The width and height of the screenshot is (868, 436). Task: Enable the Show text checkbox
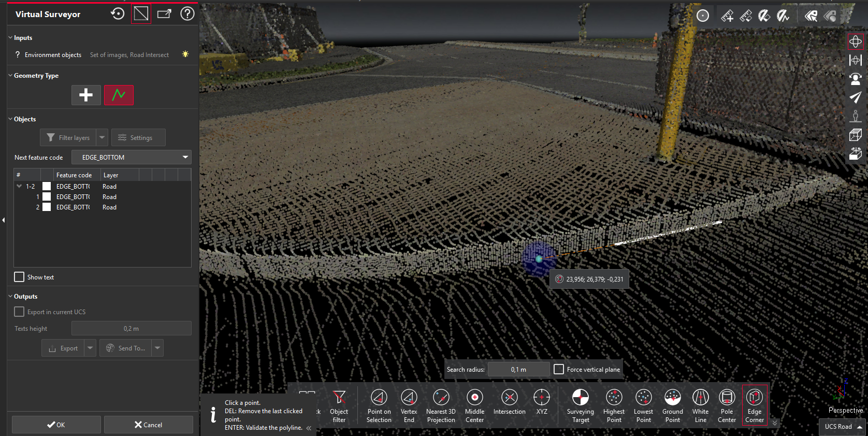[x=19, y=277]
